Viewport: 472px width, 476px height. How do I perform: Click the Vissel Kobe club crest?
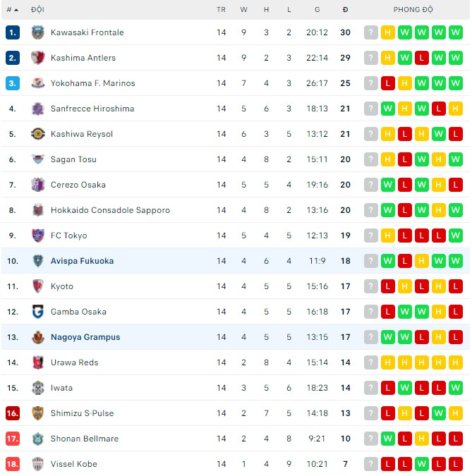pyautogui.click(x=37, y=464)
